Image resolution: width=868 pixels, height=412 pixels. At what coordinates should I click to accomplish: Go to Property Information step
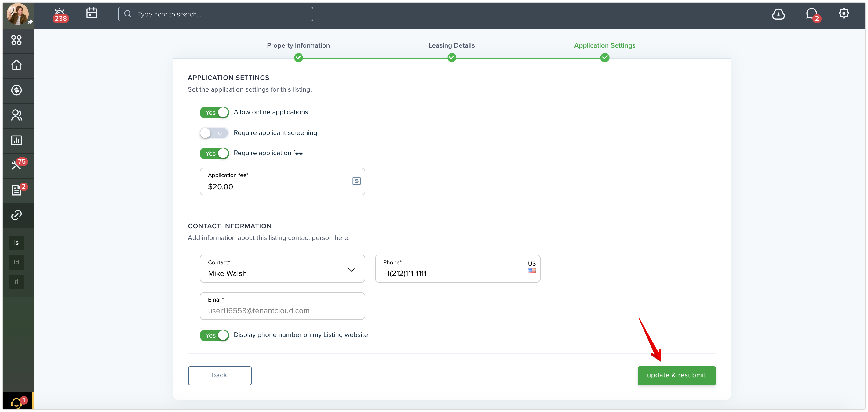tap(298, 45)
